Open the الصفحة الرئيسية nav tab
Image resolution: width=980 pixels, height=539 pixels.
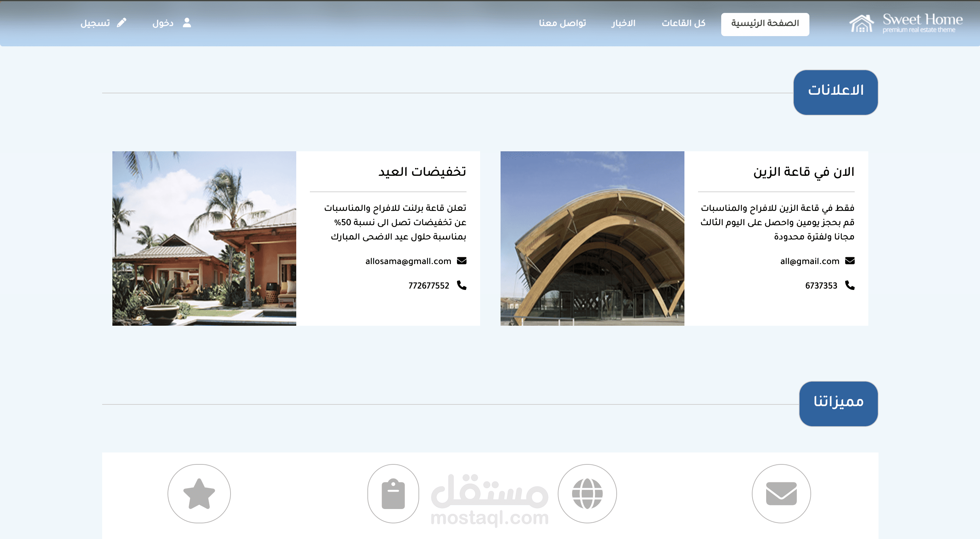point(765,24)
